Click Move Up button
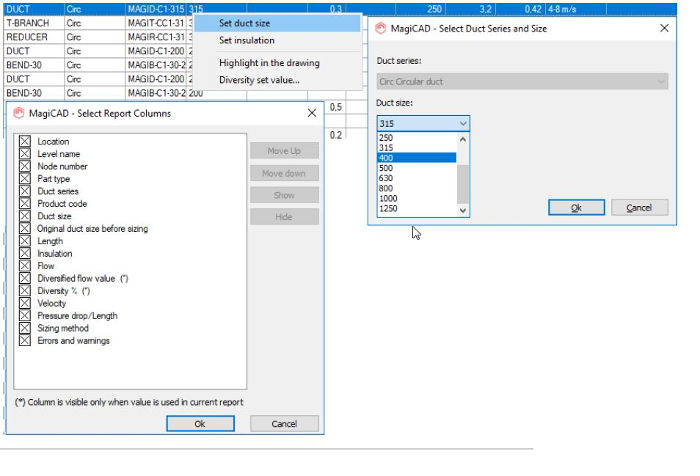 click(x=284, y=151)
